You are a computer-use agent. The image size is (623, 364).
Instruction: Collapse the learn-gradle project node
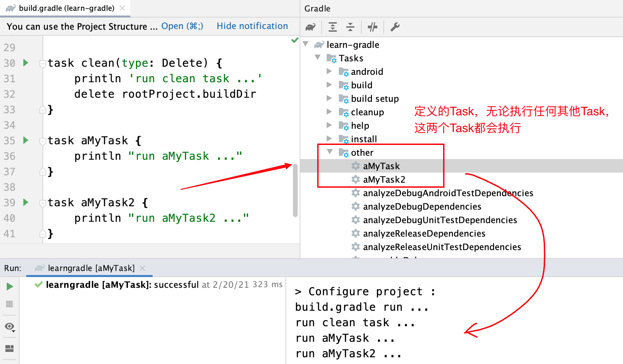pyautogui.click(x=306, y=44)
